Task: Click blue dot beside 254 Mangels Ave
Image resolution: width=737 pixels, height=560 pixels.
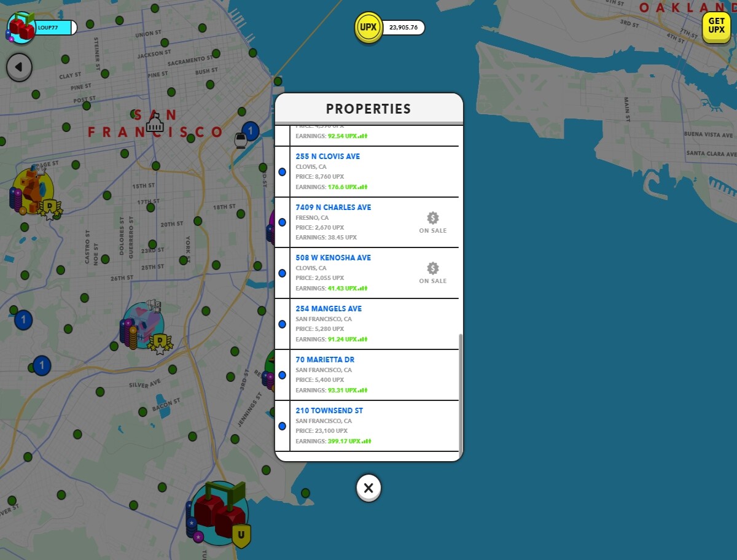Action: coord(283,324)
